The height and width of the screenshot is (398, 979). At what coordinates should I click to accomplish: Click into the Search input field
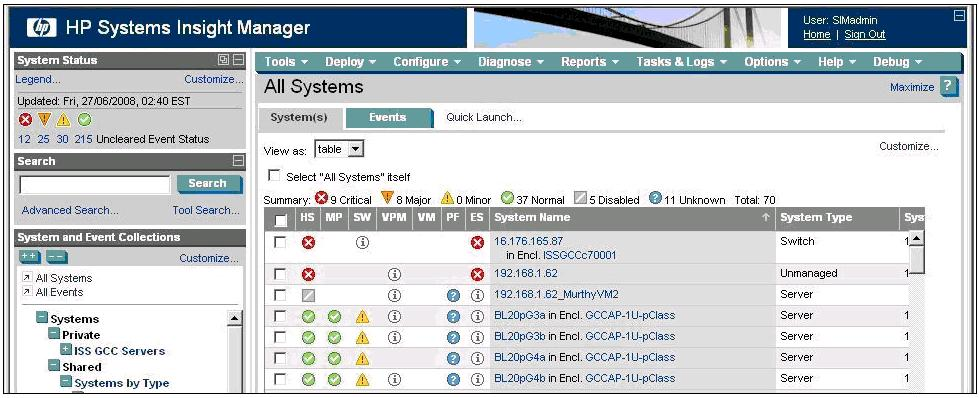click(x=95, y=185)
